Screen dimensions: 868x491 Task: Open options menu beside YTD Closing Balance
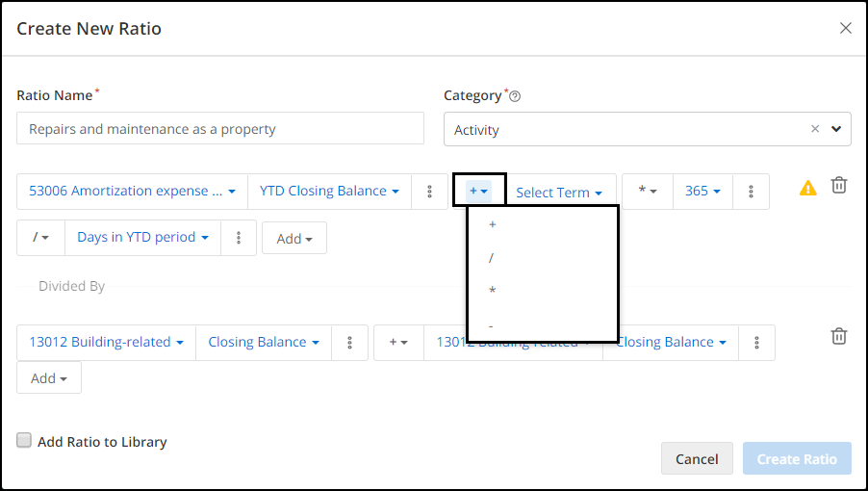point(429,192)
